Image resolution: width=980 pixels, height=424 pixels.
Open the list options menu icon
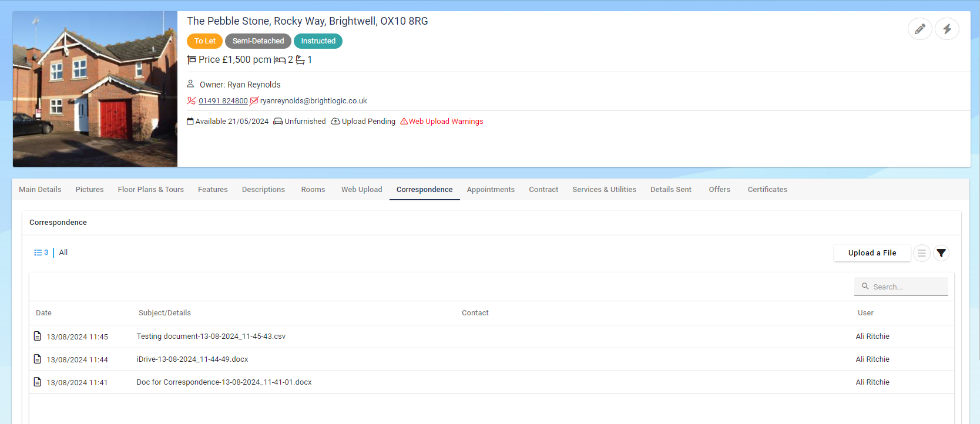pos(922,253)
